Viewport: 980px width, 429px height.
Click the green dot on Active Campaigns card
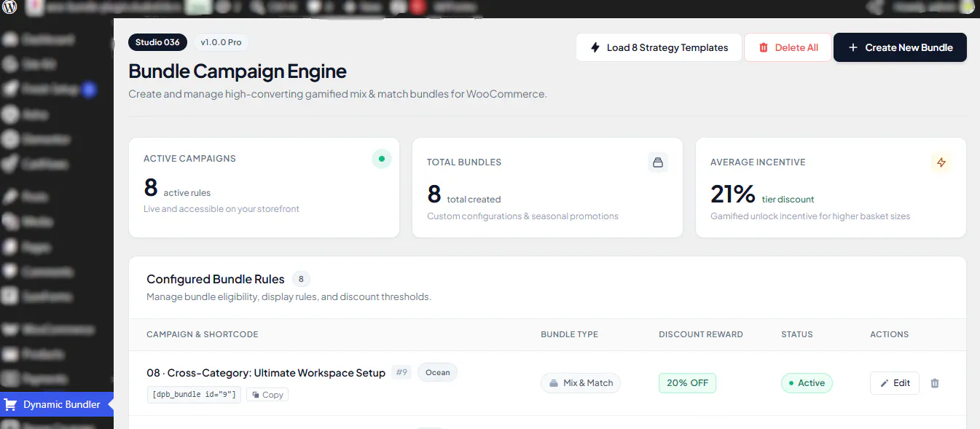coord(381,159)
